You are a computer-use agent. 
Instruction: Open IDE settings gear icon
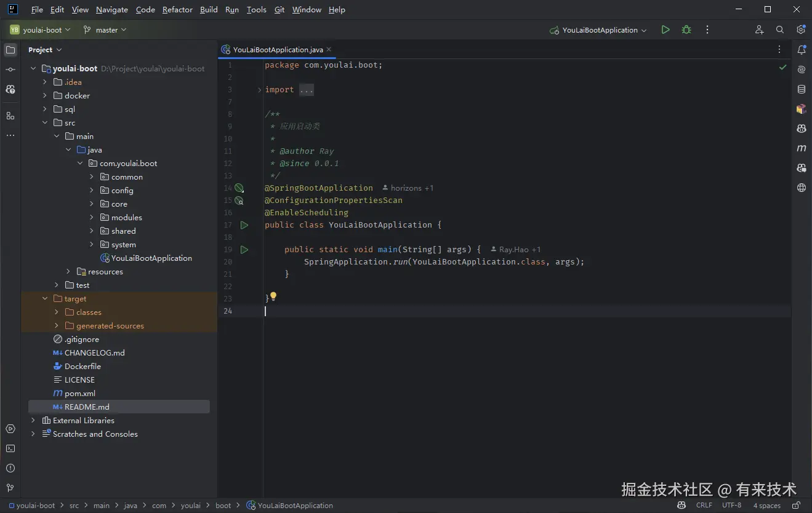[800, 30]
